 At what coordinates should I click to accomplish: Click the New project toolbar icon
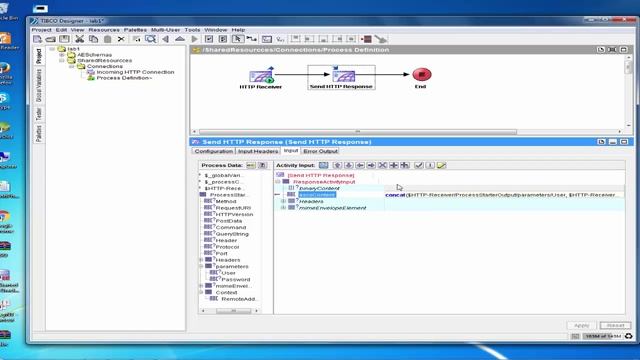[38, 39]
